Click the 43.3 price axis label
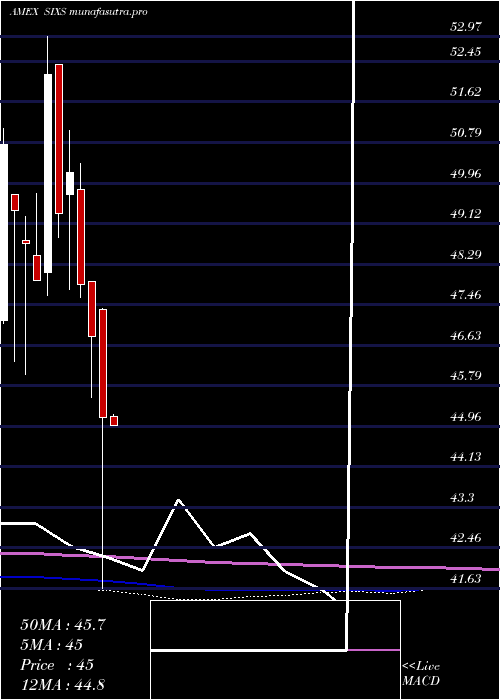The width and height of the screenshot is (500, 700). 462,497
